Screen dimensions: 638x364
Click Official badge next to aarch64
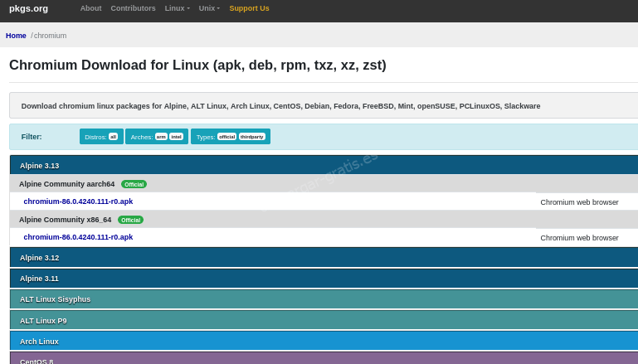134,184
